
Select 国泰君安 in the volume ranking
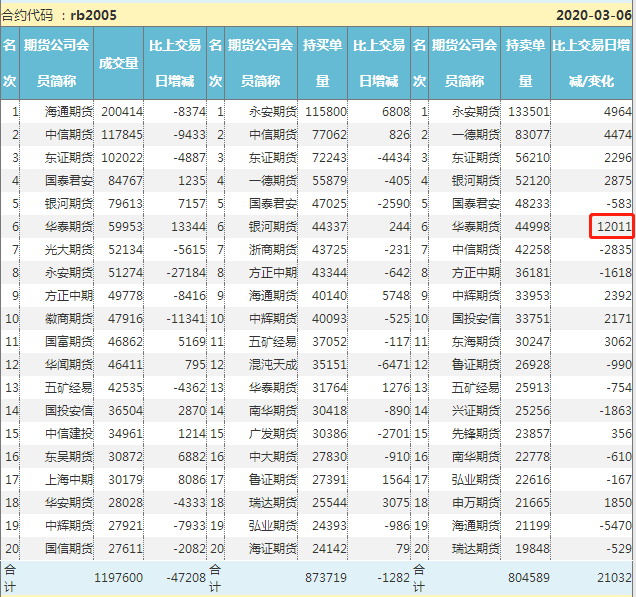click(x=69, y=180)
